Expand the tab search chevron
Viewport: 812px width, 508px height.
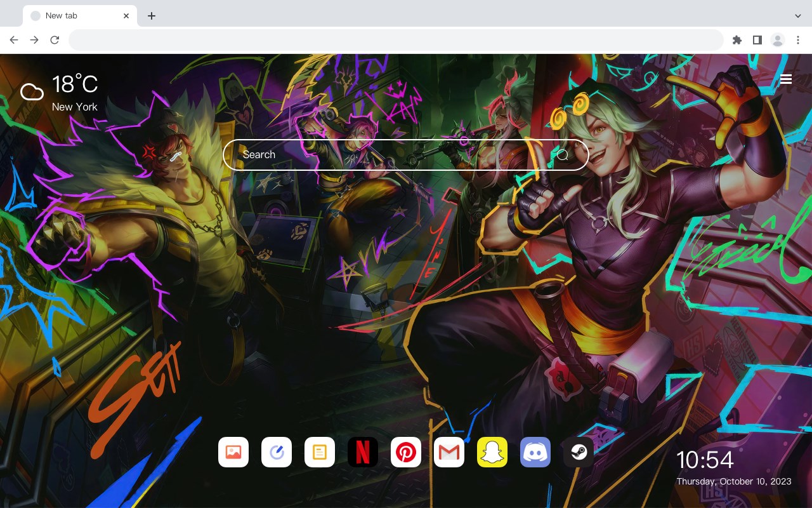tap(798, 16)
